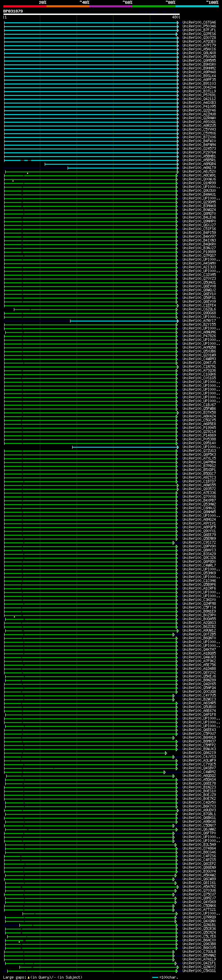The width and height of the screenshot is (222, 980).
Task: Select hit label UniRef100_B6KS05
Action: click(199, 948)
